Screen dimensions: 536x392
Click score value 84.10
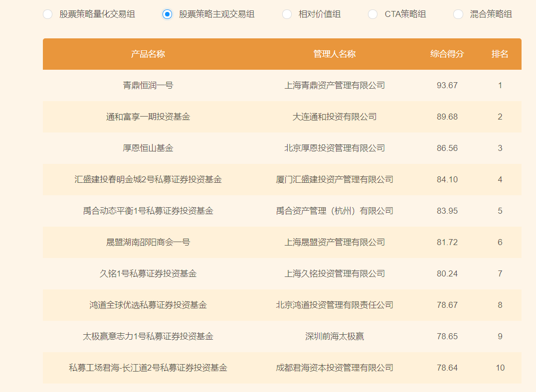point(447,180)
